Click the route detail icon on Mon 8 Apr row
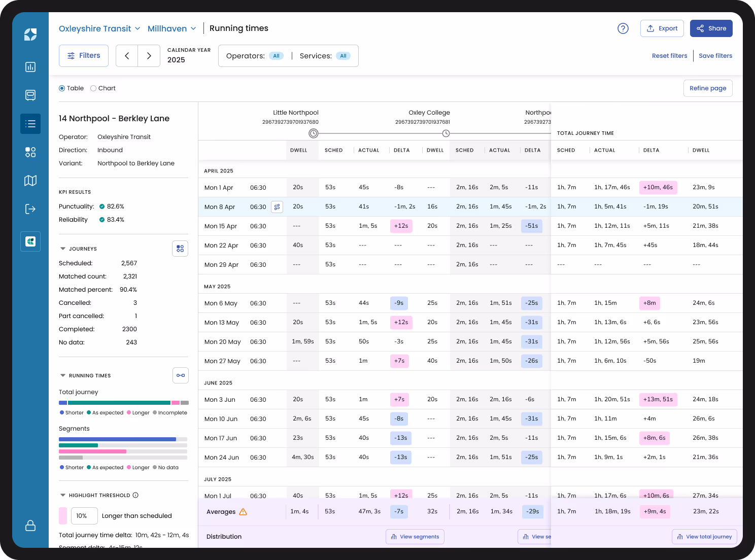 click(277, 207)
